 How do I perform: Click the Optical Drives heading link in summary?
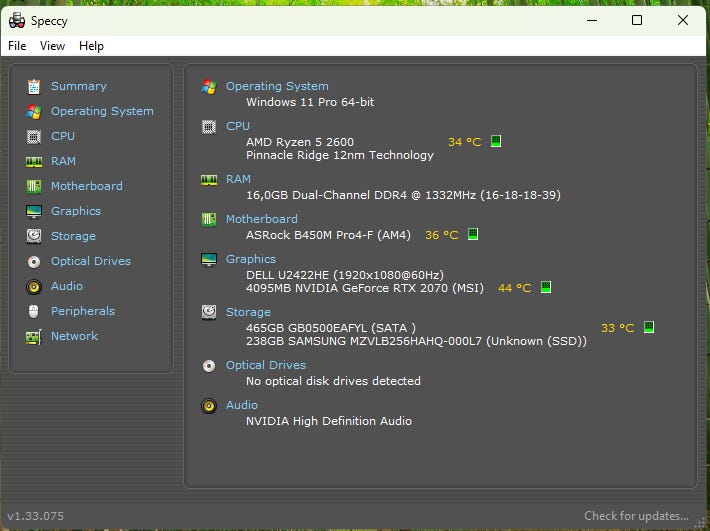266,365
